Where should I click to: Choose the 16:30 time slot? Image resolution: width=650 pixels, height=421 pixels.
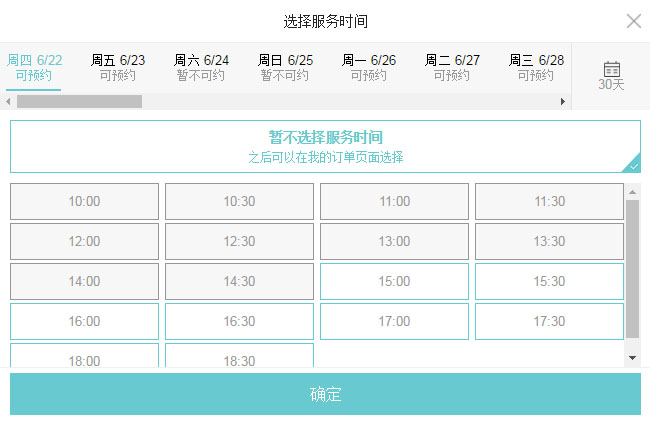(239, 322)
